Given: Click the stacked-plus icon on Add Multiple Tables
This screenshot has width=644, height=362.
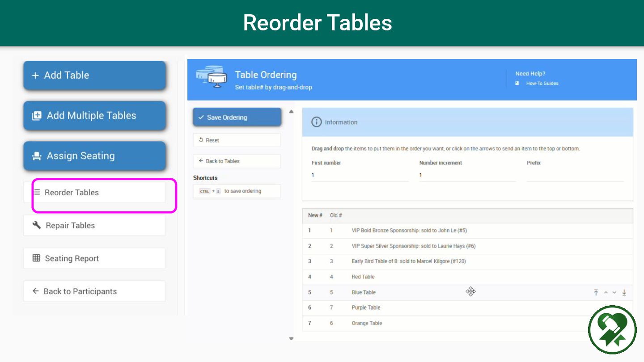Looking at the screenshot, I should point(36,116).
